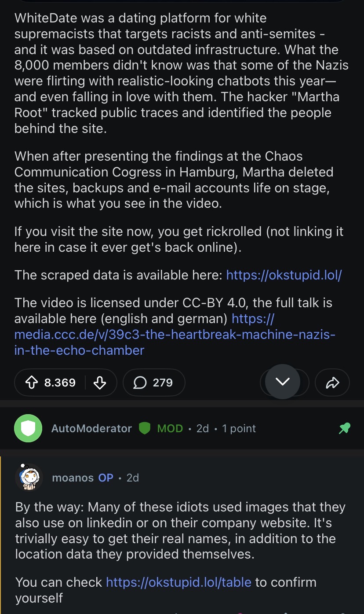Tap the green MOD text label
Viewport: 364px width, 614px height.
pyautogui.click(x=170, y=428)
